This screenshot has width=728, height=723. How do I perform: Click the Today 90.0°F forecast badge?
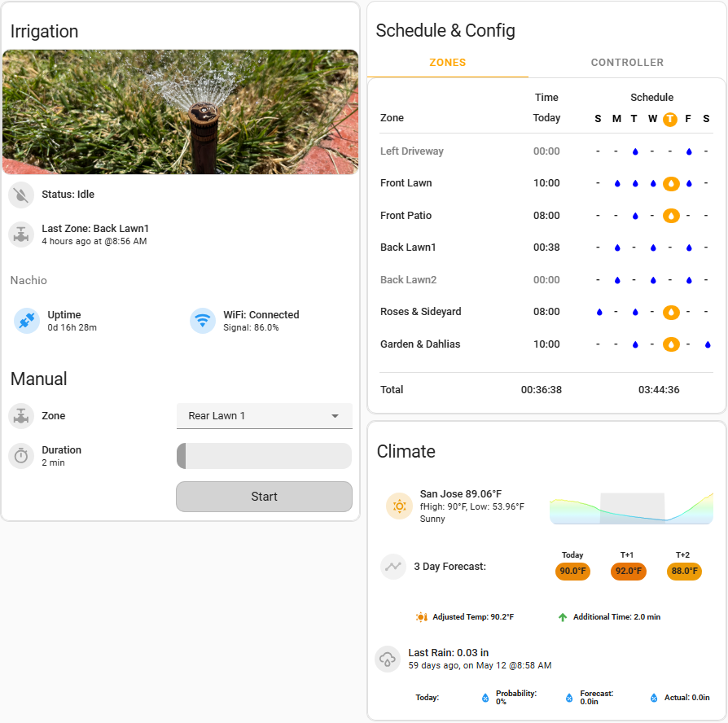[x=572, y=572]
